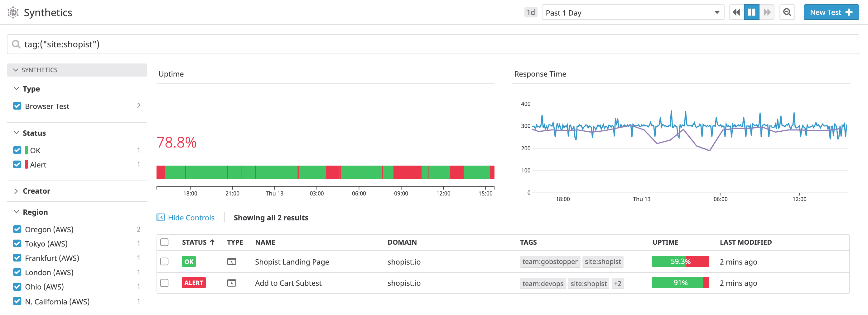Uncheck the Tokyo (AWS) region filter
The height and width of the screenshot is (315, 868).
(17, 244)
